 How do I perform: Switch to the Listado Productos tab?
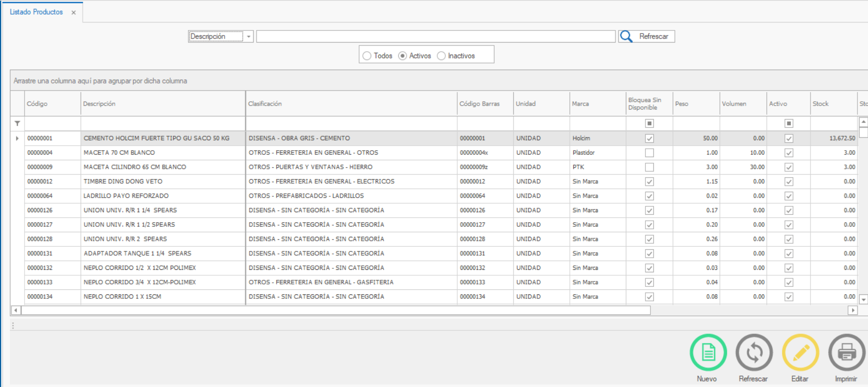click(x=37, y=12)
